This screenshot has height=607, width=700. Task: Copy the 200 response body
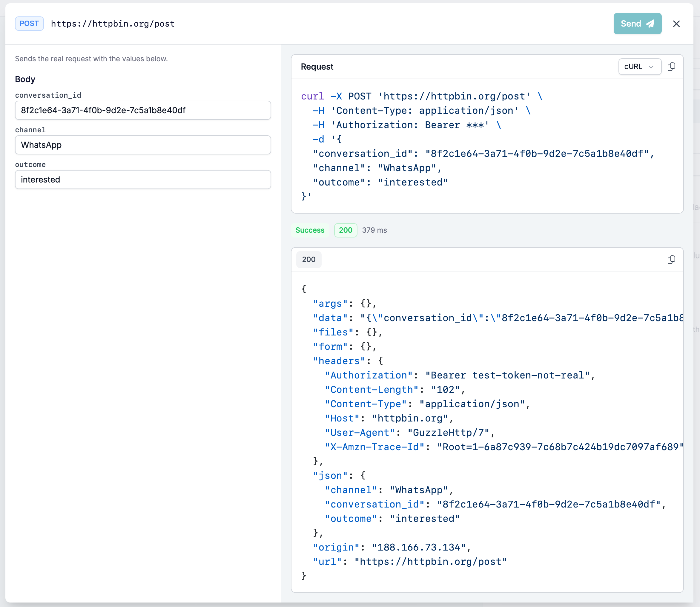(x=671, y=260)
